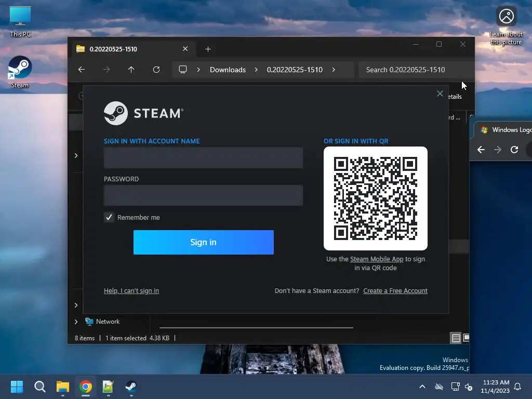Viewport: 532px width, 399px height.
Task: Expand chevron before Downloads breadcrumb
Action: pyautogui.click(x=198, y=70)
